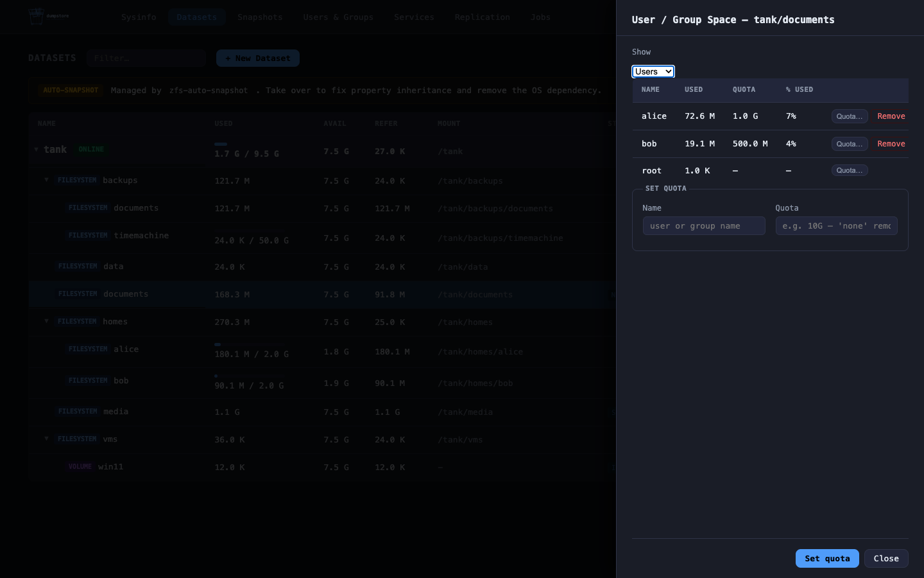Open Quota editor for root

850,170
